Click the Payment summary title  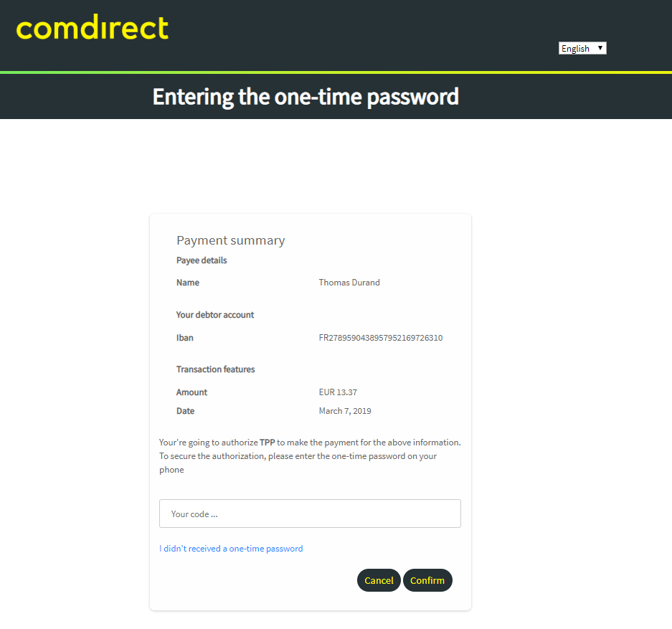(230, 240)
